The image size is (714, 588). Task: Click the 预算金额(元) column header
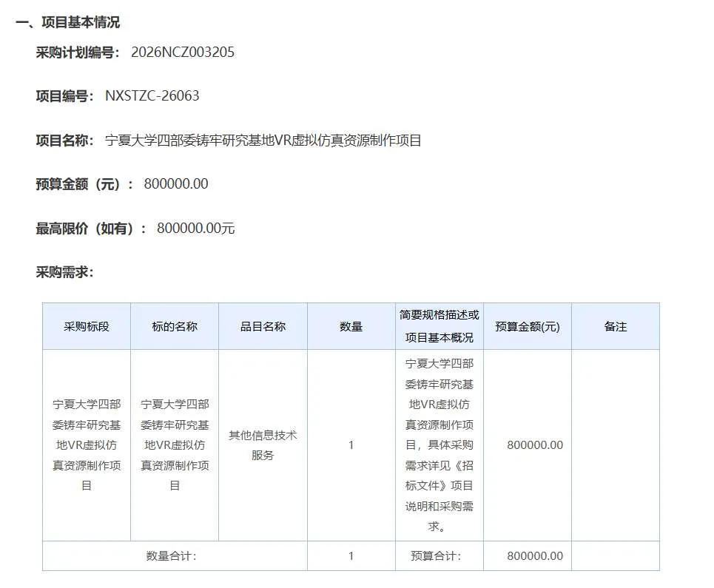pos(528,326)
